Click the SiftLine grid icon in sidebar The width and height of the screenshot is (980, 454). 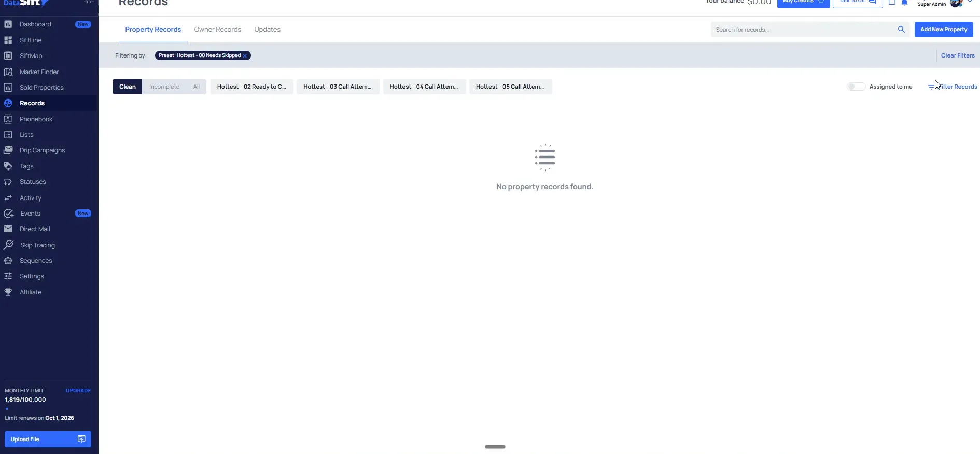click(8, 40)
